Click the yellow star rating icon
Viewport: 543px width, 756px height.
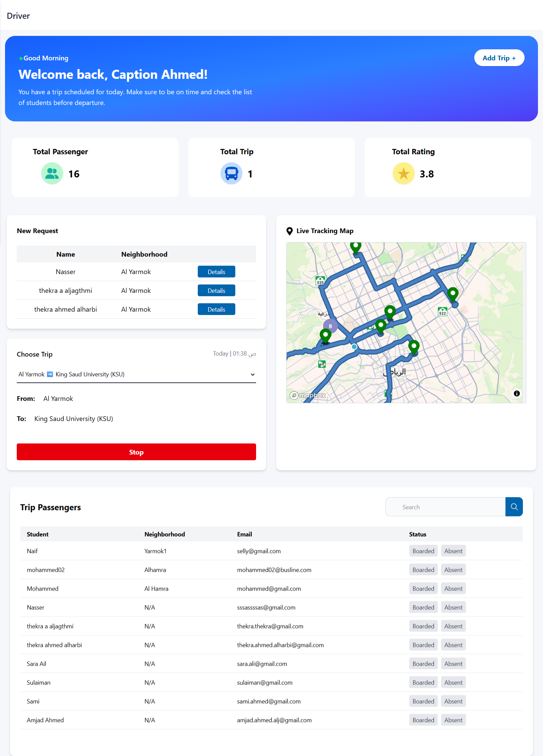pos(404,174)
